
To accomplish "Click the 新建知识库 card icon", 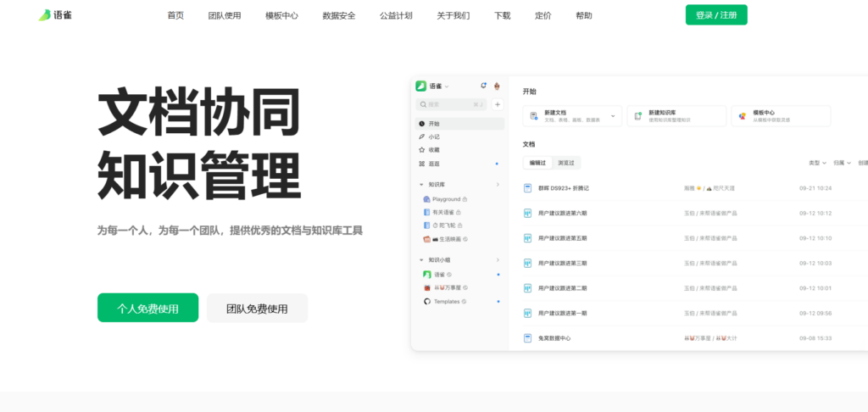I will 638,116.
